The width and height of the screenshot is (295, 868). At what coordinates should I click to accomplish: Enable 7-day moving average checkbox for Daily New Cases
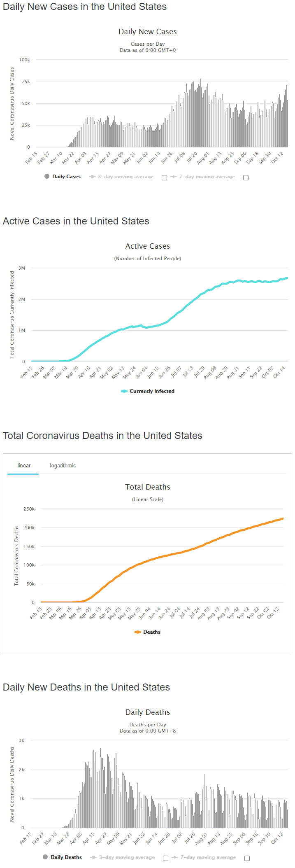(246, 178)
